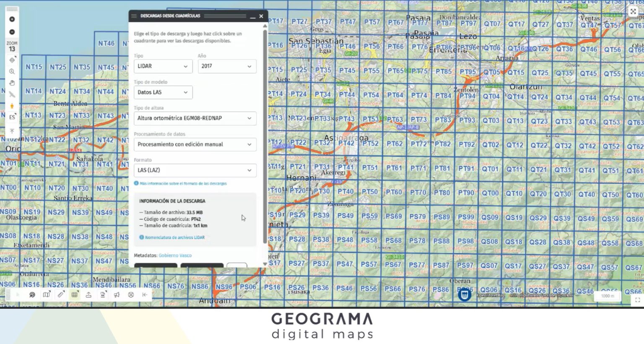Screen dimensions: 644x344
Task: Click the download panel vertical scrollbar
Action: (265, 134)
